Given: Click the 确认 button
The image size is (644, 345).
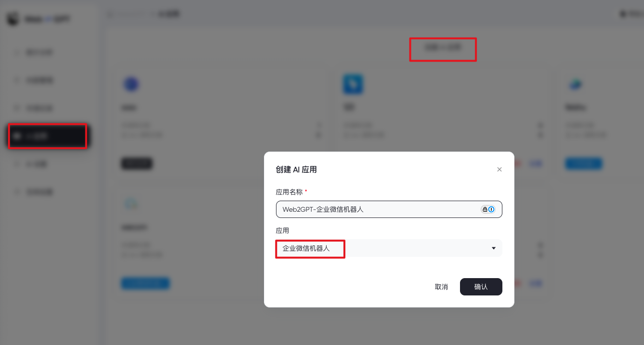Looking at the screenshot, I should click(481, 287).
